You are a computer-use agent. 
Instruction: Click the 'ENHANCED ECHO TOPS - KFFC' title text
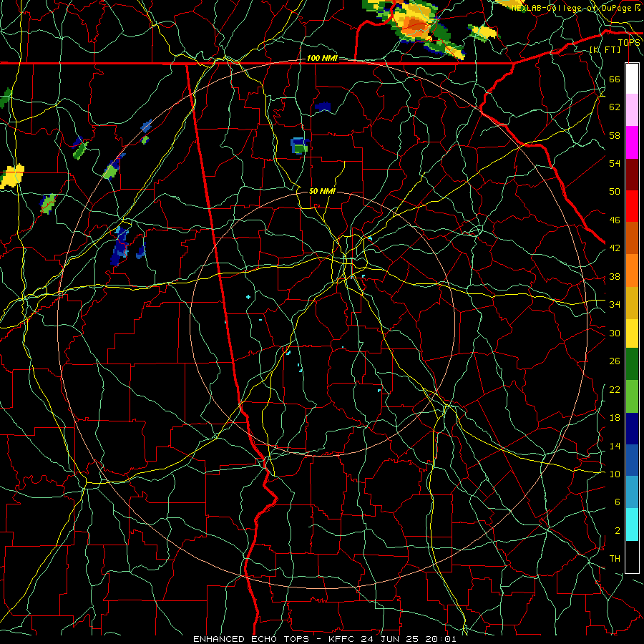pos(273,639)
